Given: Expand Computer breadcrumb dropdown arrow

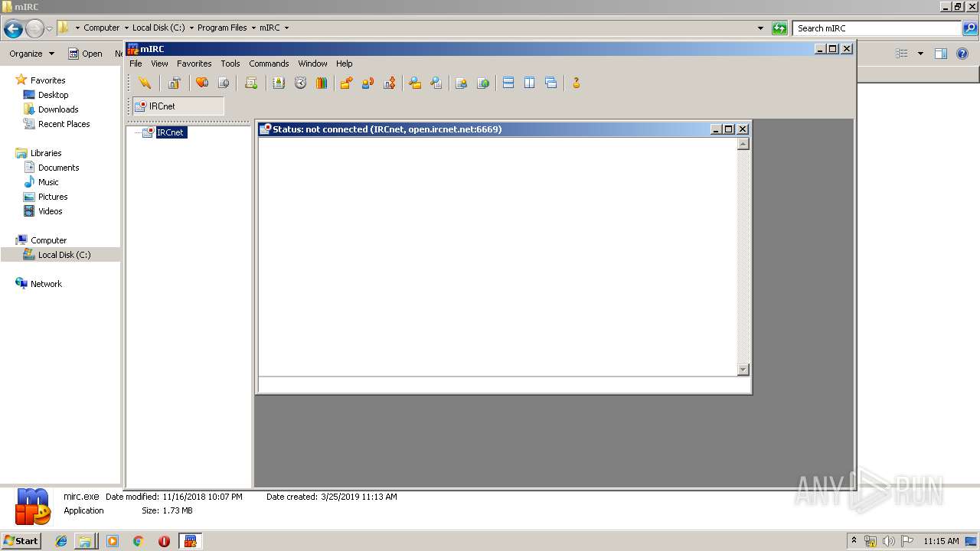Looking at the screenshot, I should click(x=126, y=28).
